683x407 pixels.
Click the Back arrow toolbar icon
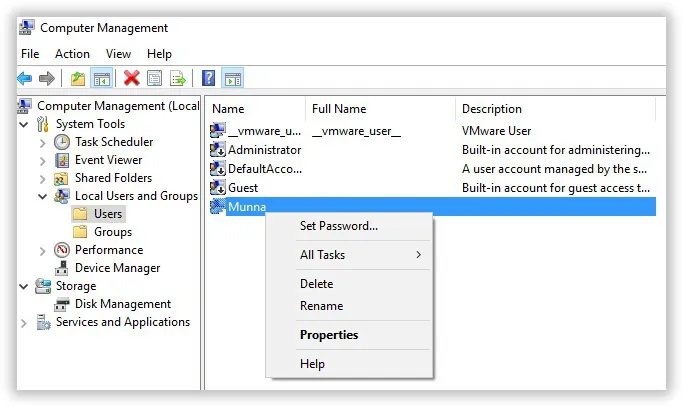point(25,78)
